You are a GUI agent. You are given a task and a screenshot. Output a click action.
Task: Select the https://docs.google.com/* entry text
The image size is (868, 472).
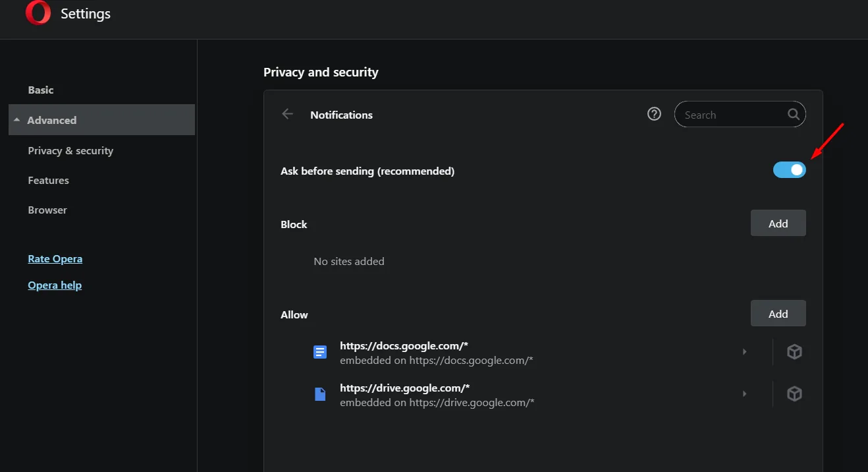pos(404,345)
